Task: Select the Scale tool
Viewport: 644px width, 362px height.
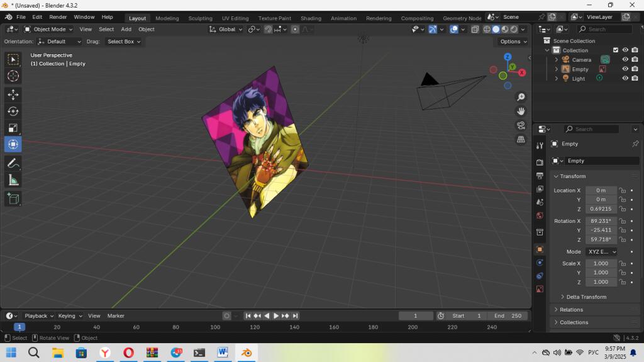Action: tap(13, 128)
